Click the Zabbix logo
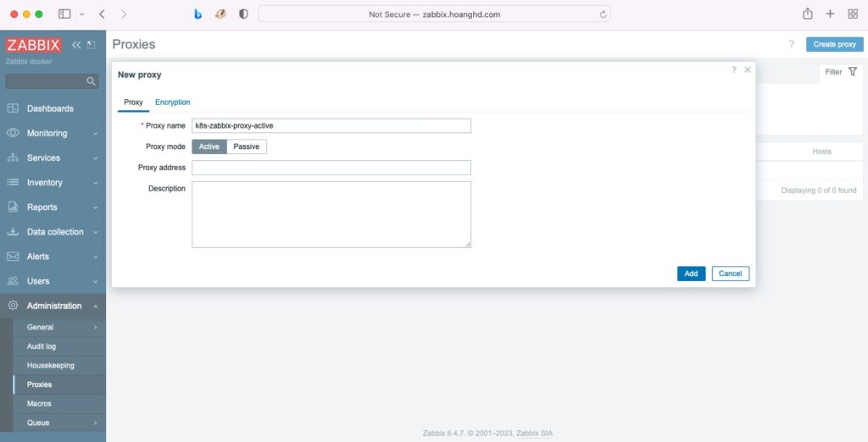 tap(33, 46)
